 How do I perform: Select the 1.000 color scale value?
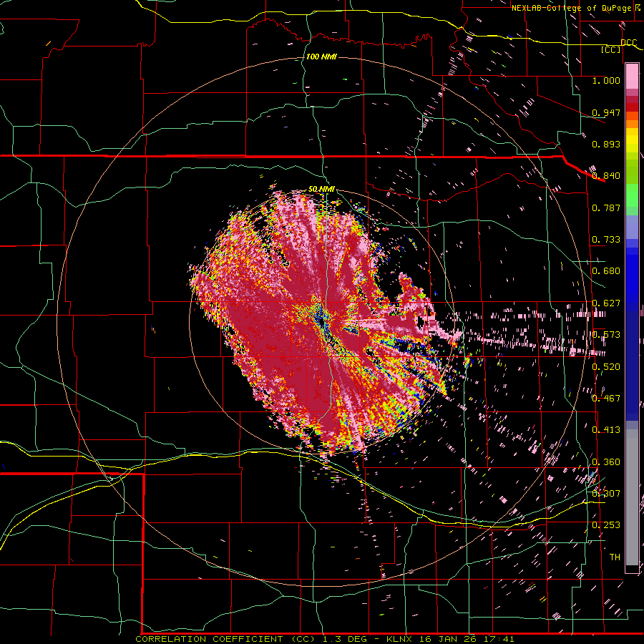606,80
